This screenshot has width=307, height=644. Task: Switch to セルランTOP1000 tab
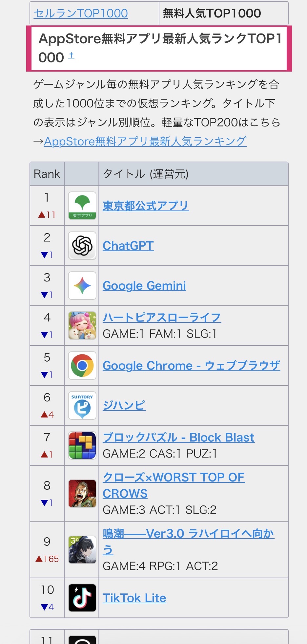point(81,13)
